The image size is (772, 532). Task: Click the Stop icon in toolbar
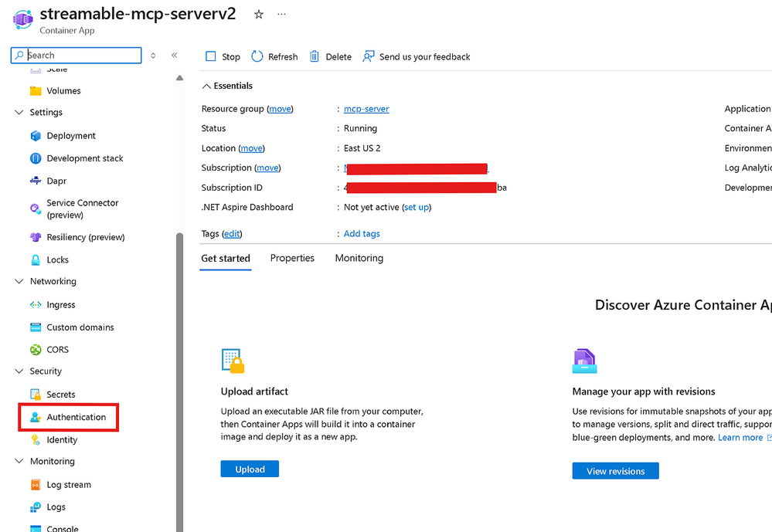211,56
